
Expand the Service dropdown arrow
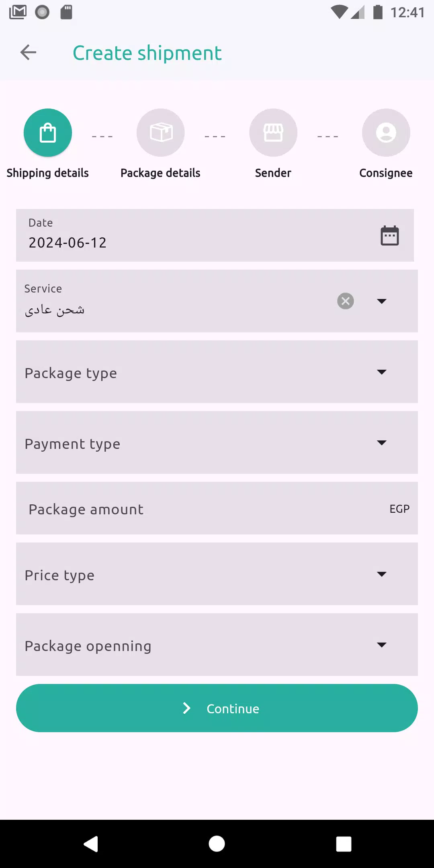click(x=382, y=301)
